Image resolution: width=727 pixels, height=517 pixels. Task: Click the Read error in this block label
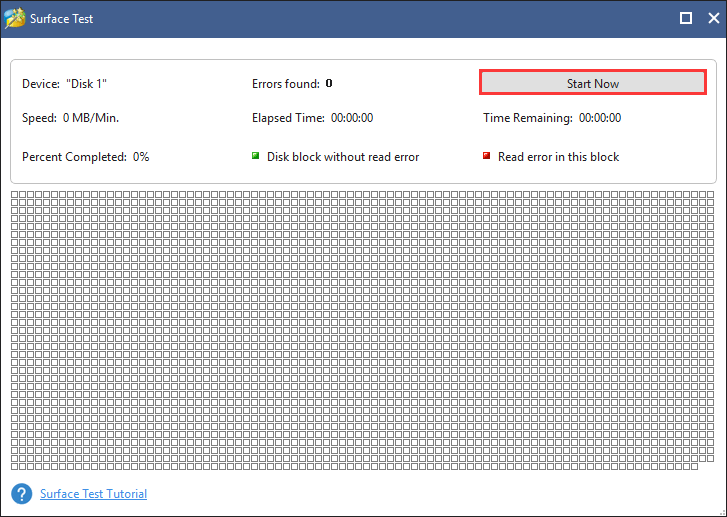(x=558, y=157)
